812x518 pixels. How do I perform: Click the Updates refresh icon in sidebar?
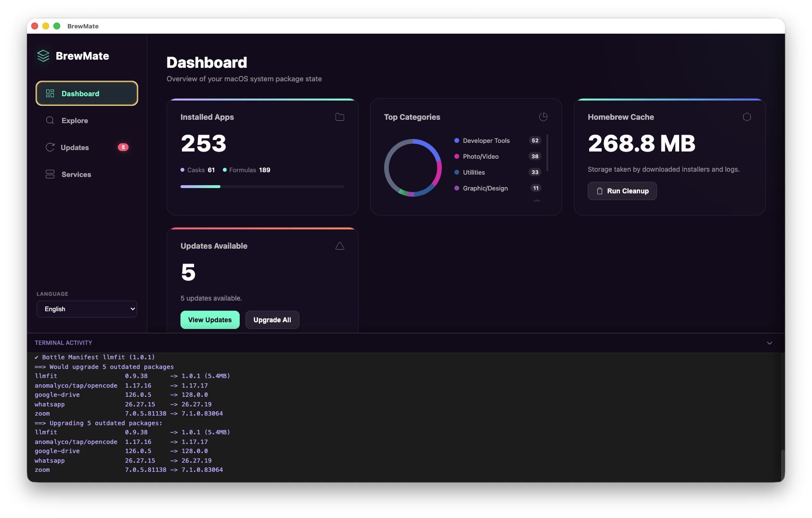point(50,147)
